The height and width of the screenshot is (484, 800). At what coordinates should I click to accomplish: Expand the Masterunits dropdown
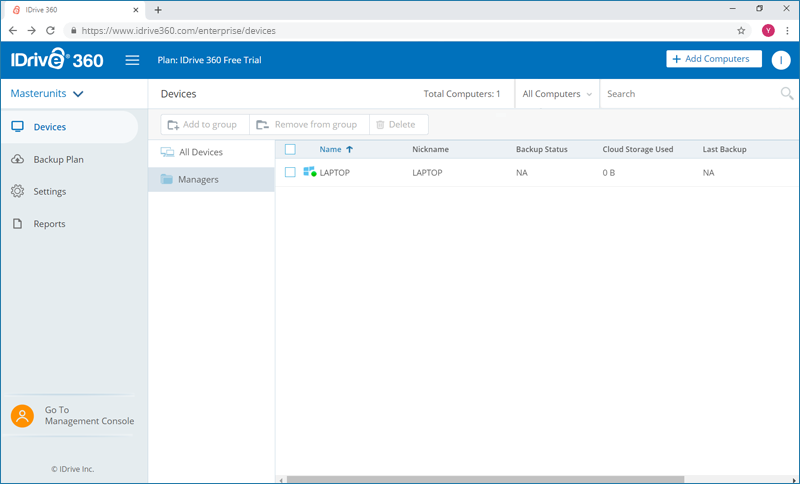point(47,94)
